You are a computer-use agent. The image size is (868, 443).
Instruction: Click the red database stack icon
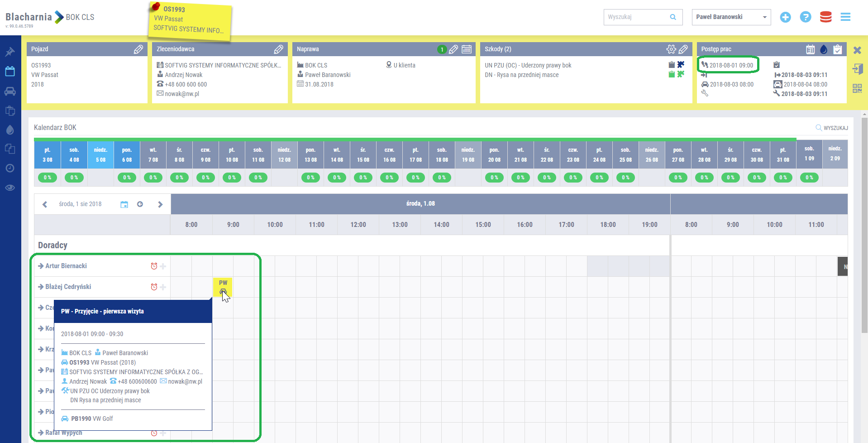tap(825, 17)
